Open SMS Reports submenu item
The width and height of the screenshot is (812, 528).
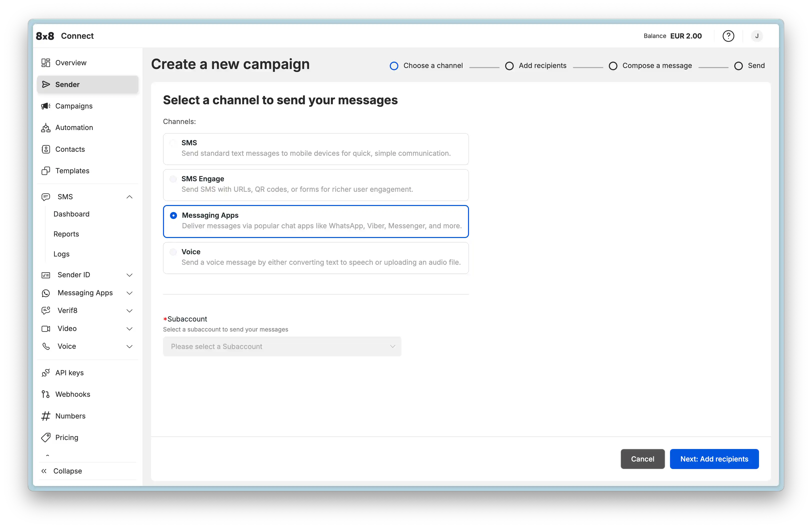point(66,234)
